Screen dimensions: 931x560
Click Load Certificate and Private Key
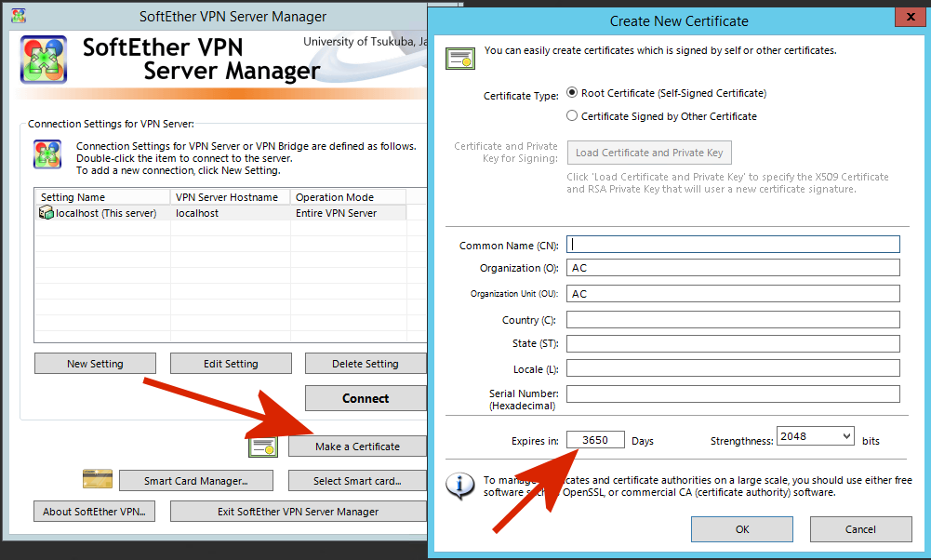coord(648,153)
